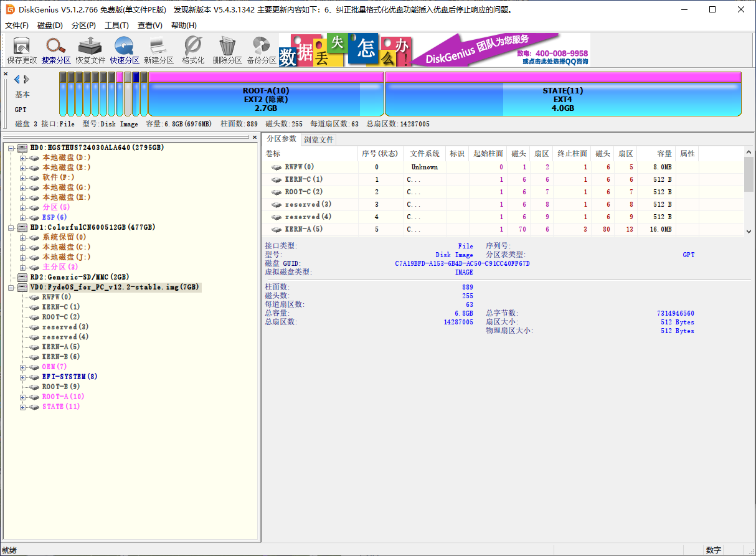Collapse the HD1:ColorfulCN600512GB disk node

[11, 228]
